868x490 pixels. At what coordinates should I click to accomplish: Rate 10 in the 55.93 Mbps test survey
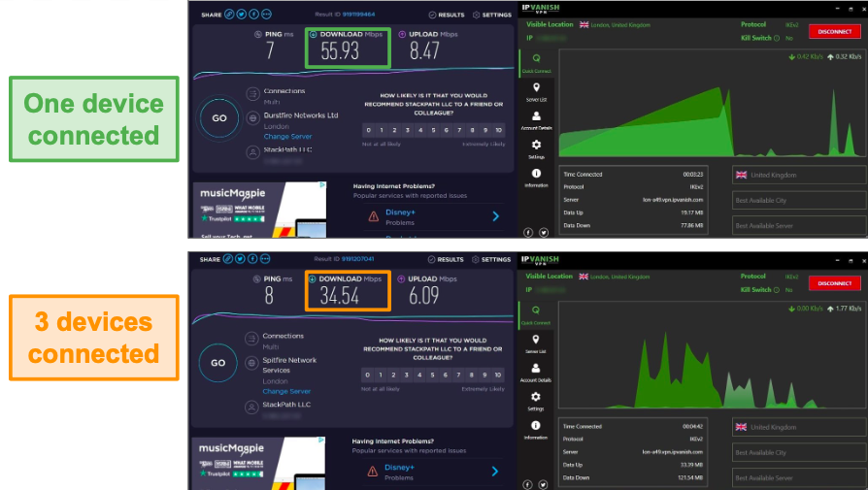point(499,130)
